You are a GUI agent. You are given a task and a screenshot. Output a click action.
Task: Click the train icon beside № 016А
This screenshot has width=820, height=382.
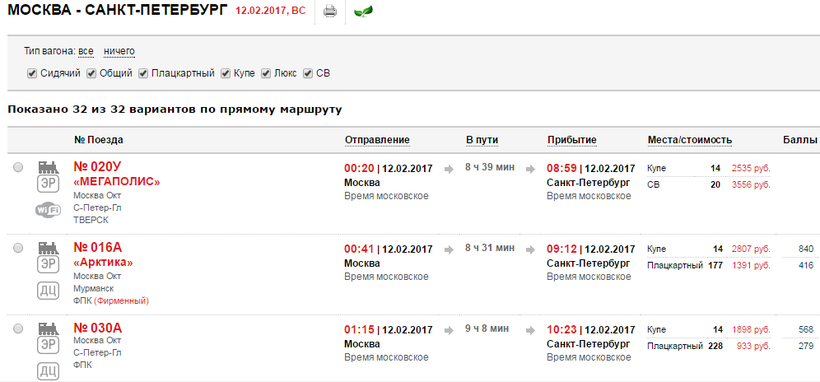click(x=48, y=248)
